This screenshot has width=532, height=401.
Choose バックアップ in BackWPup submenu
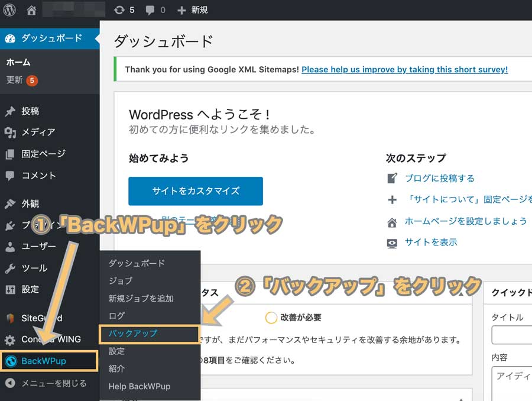[132, 334]
